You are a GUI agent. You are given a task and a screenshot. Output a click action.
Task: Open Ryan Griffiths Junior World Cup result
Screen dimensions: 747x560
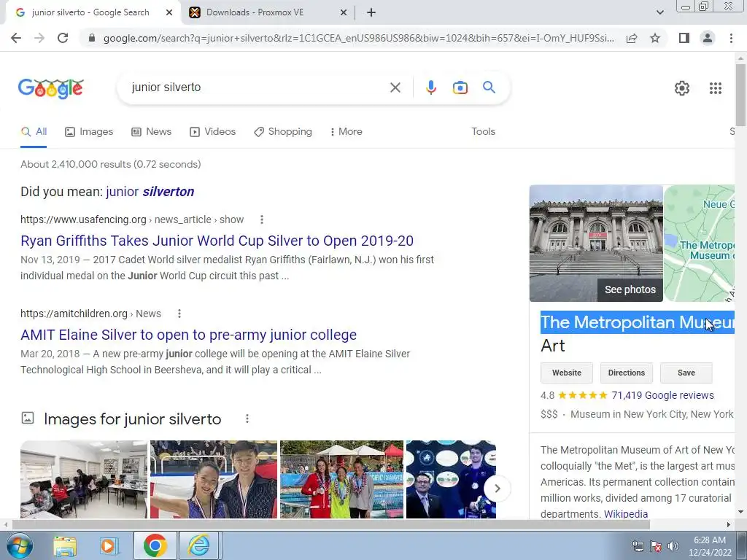tap(217, 241)
